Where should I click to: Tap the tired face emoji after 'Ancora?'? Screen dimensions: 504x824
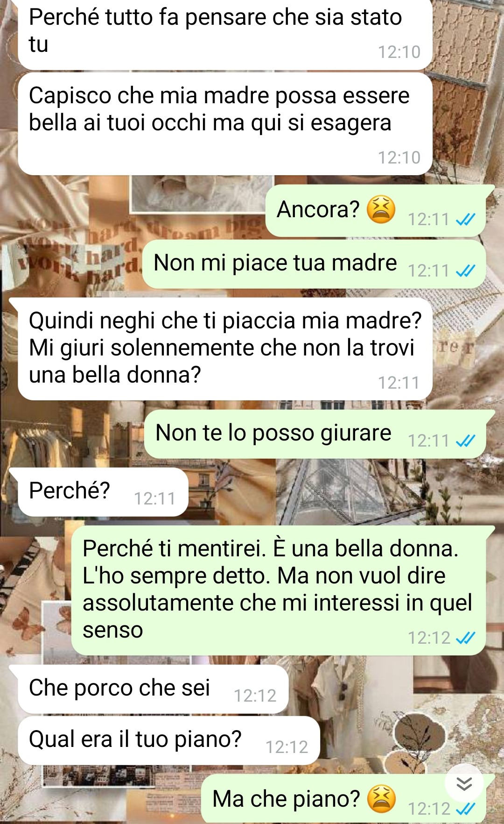pos(381,209)
